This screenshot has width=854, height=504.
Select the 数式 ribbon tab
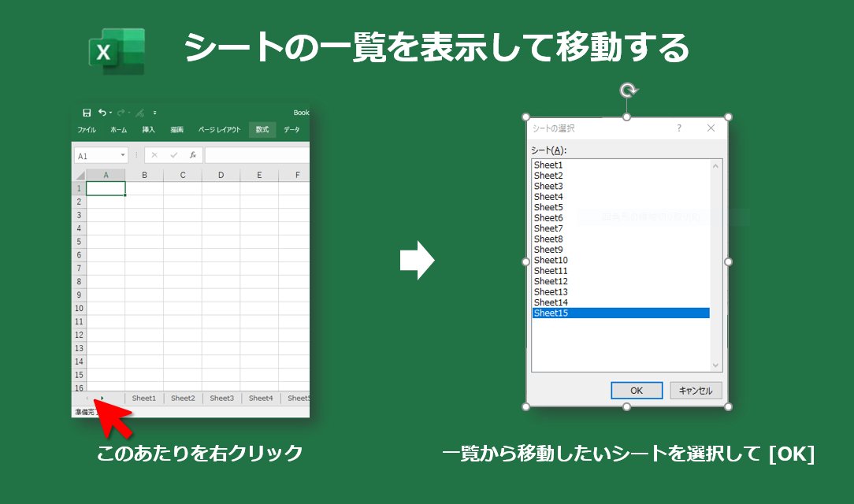262,129
